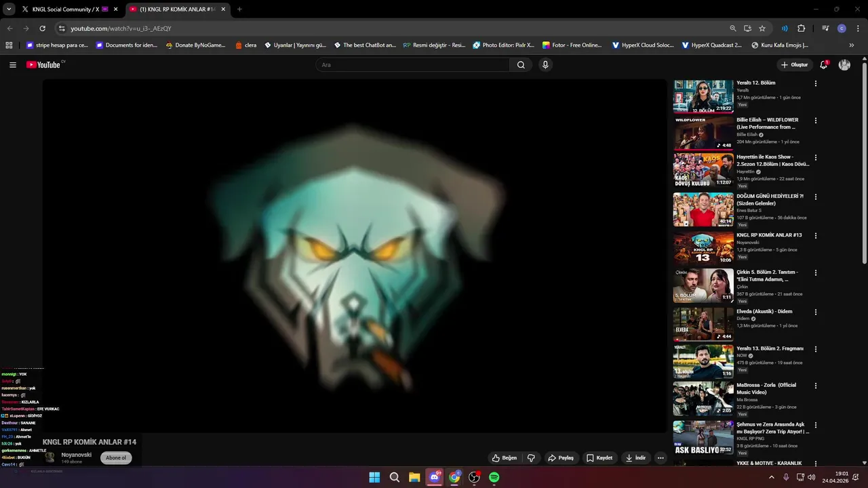This screenshot has height=488, width=868.
Task: Open options for Elveda (Akustik) video
Action: pyautogui.click(x=816, y=312)
